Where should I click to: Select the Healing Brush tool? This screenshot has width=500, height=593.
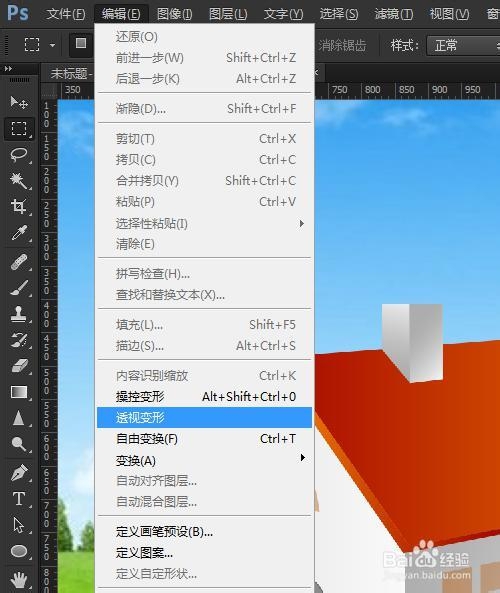coord(19,262)
